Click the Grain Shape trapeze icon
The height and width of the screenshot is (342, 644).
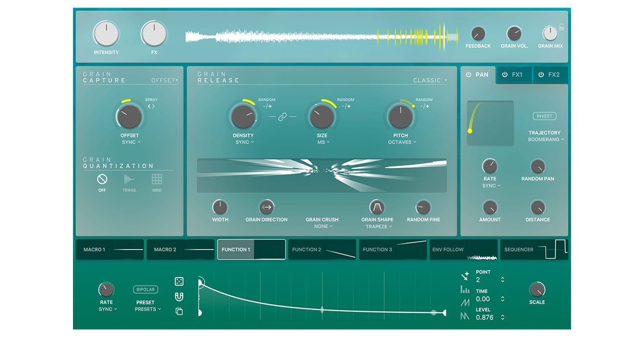pos(377,207)
